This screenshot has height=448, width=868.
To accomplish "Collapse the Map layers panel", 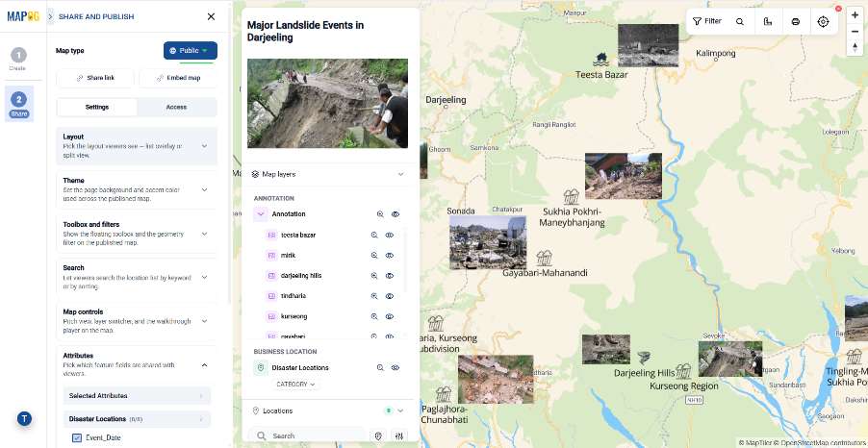I will (x=400, y=174).
